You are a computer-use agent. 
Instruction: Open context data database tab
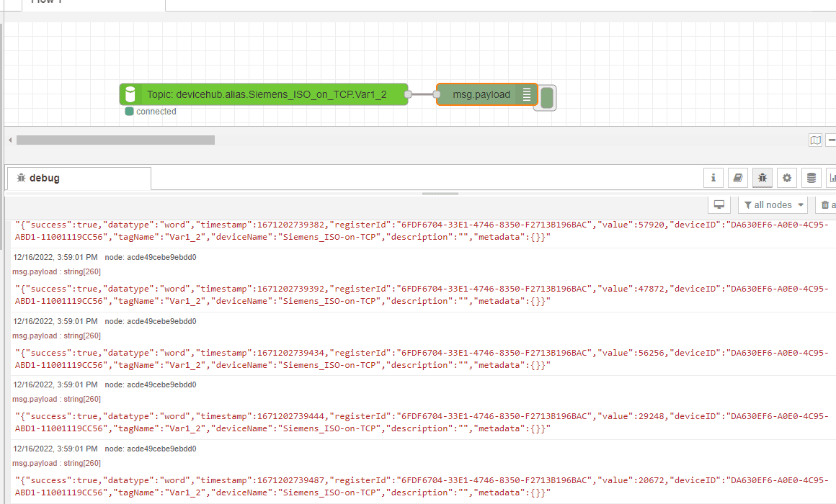(811, 178)
